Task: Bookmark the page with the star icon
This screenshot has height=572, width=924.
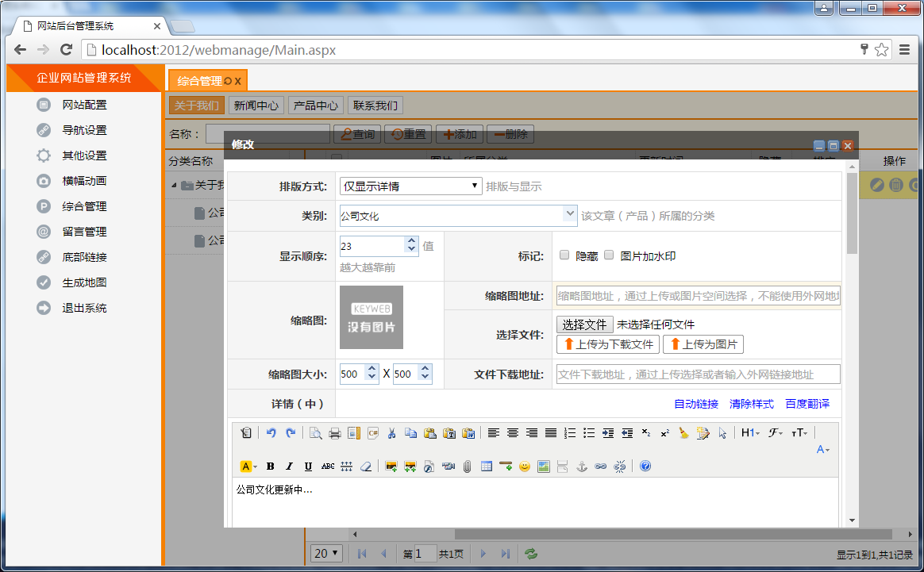Action: pos(882,49)
